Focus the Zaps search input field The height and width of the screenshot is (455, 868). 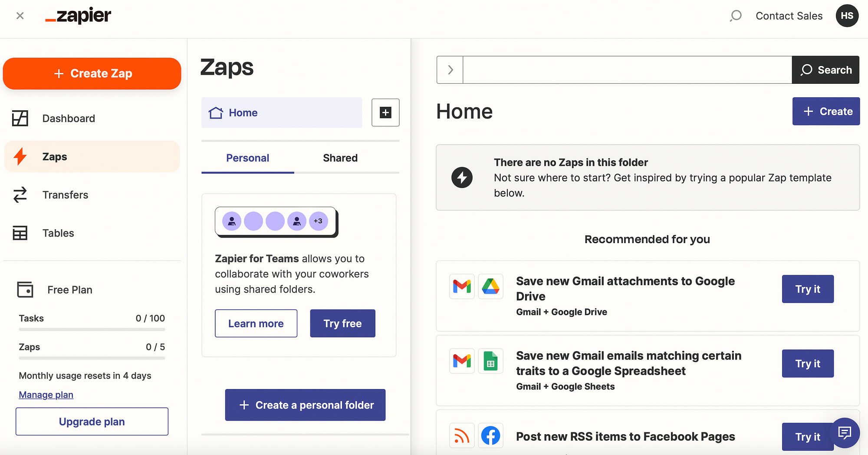click(627, 70)
